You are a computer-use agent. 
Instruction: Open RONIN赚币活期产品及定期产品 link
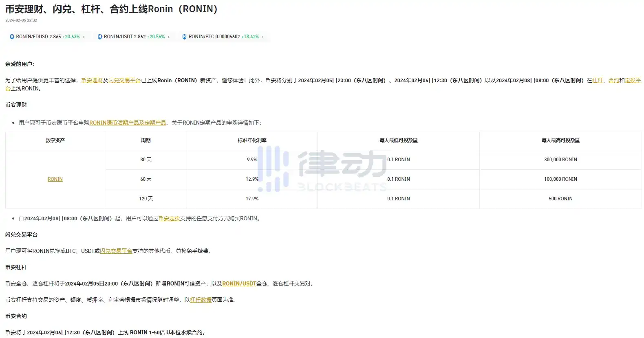(128, 123)
